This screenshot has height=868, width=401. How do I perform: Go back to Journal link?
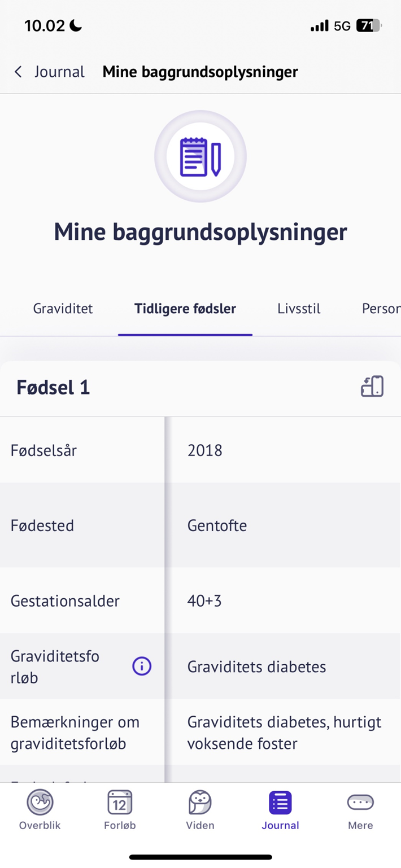59,72
